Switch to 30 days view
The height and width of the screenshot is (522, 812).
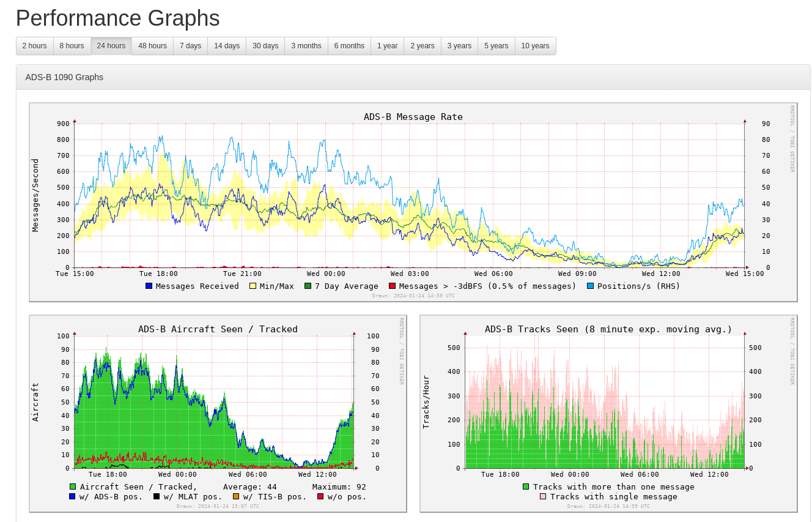tap(265, 46)
